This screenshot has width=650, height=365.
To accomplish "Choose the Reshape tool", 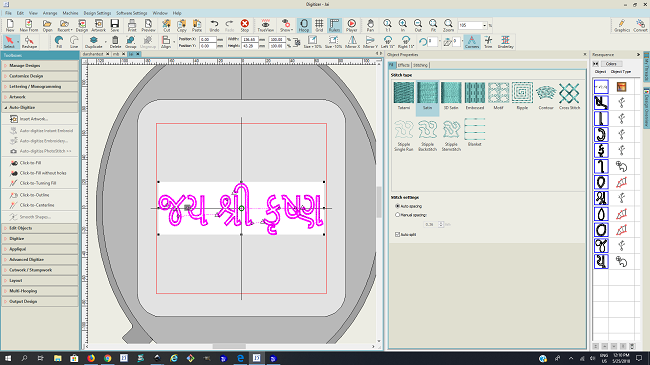I will pos(29,42).
